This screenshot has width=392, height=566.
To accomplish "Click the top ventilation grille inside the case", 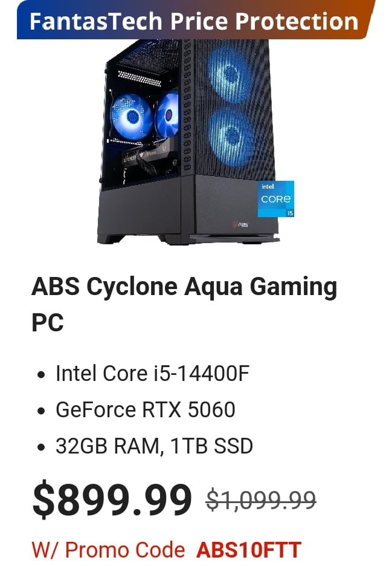I will 141,78.
